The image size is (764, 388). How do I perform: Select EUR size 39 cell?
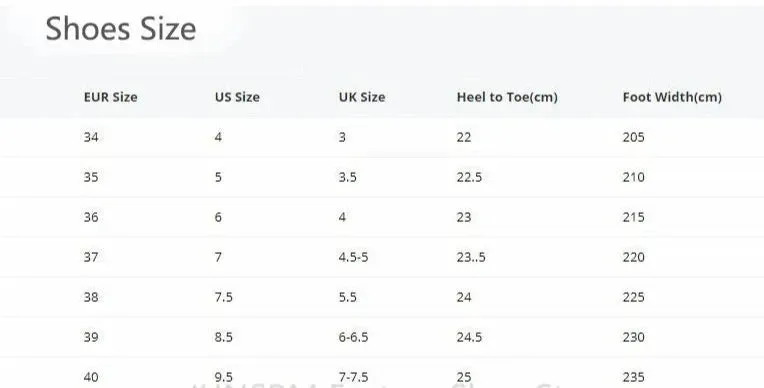click(x=91, y=337)
